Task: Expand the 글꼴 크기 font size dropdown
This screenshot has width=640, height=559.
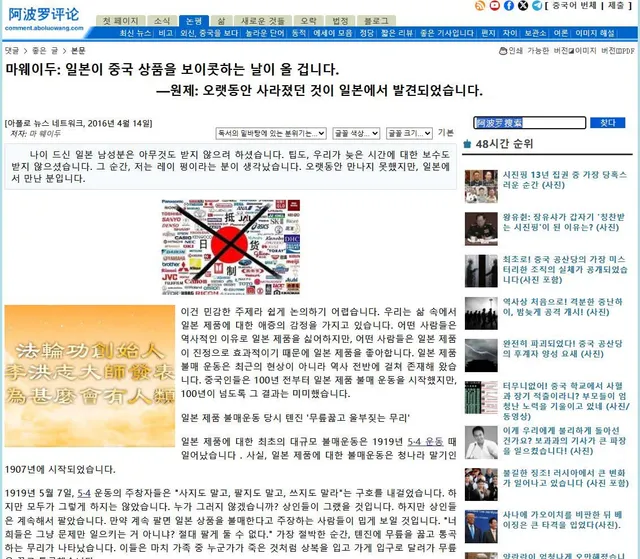Action: 409,133
